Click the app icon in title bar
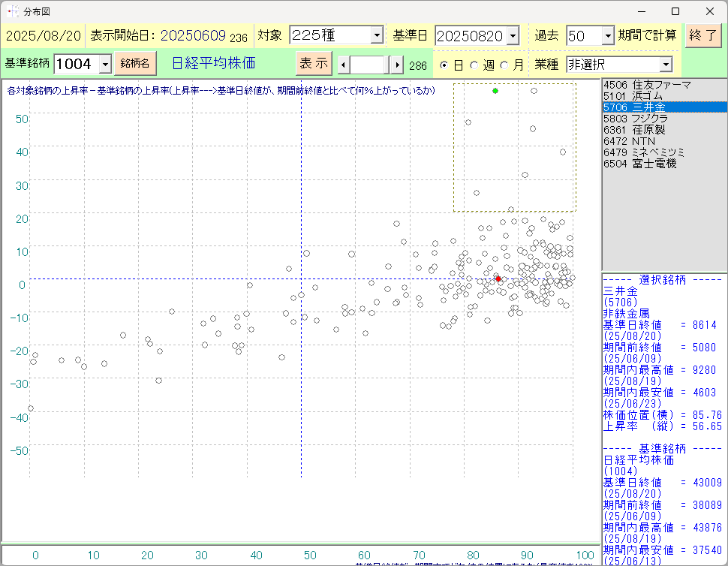728x566 pixels. click(12, 11)
